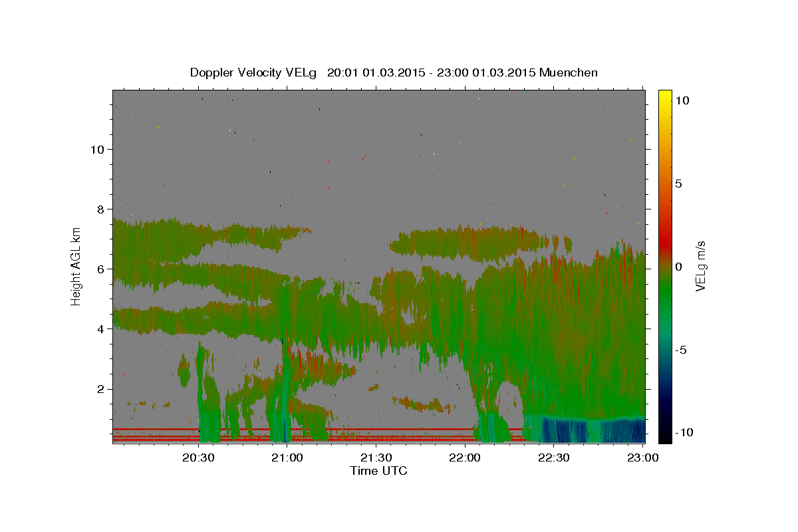Click the 22:30 time tick label
This screenshot has width=798, height=532.
(555, 458)
